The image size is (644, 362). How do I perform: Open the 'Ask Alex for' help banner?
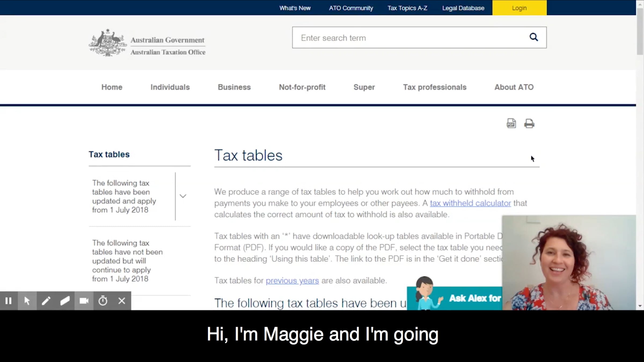tap(455, 298)
